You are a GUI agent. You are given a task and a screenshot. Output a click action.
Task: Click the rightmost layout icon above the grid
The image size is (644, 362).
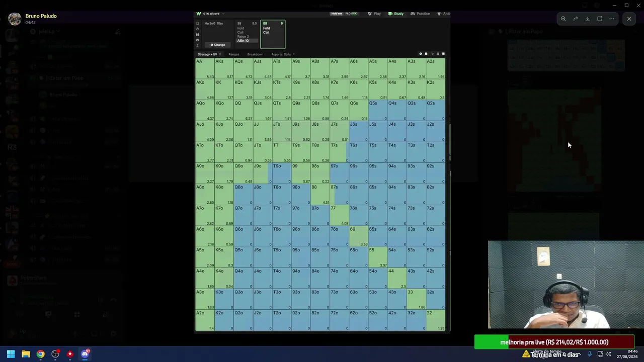443,54
